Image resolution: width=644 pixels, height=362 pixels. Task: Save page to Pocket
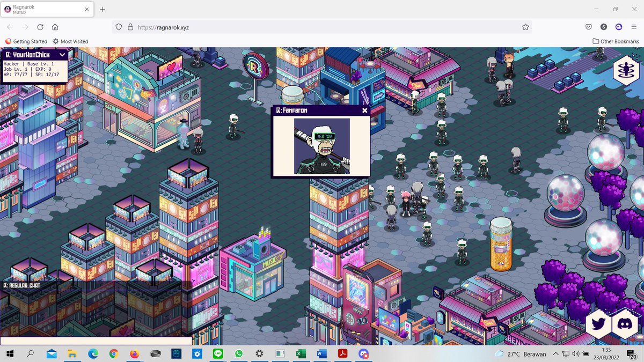589,27
